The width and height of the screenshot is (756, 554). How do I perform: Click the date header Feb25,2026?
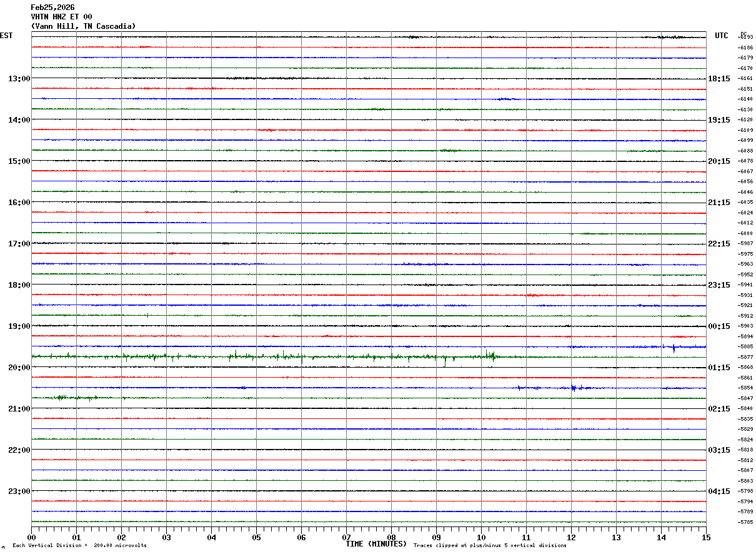click(x=53, y=8)
